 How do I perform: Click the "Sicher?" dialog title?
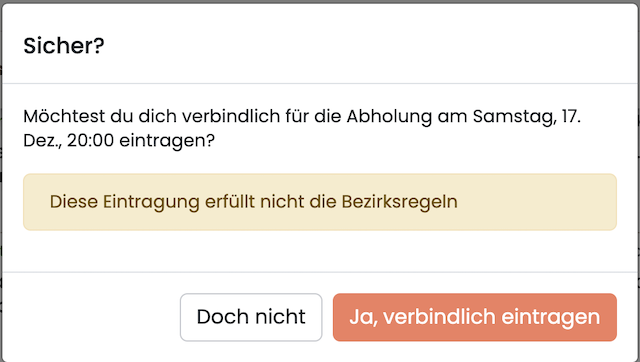coord(64,45)
